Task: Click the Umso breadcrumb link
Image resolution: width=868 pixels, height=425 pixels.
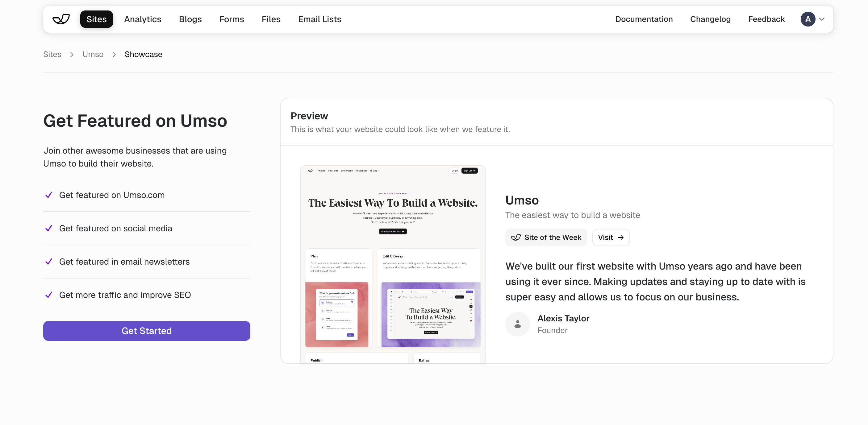Action: coord(93,54)
